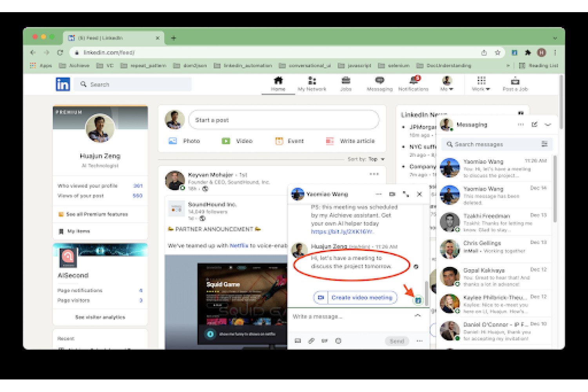Viewport: 588px width, 392px height.
Task: Bookmark this page with the star
Action: click(497, 53)
